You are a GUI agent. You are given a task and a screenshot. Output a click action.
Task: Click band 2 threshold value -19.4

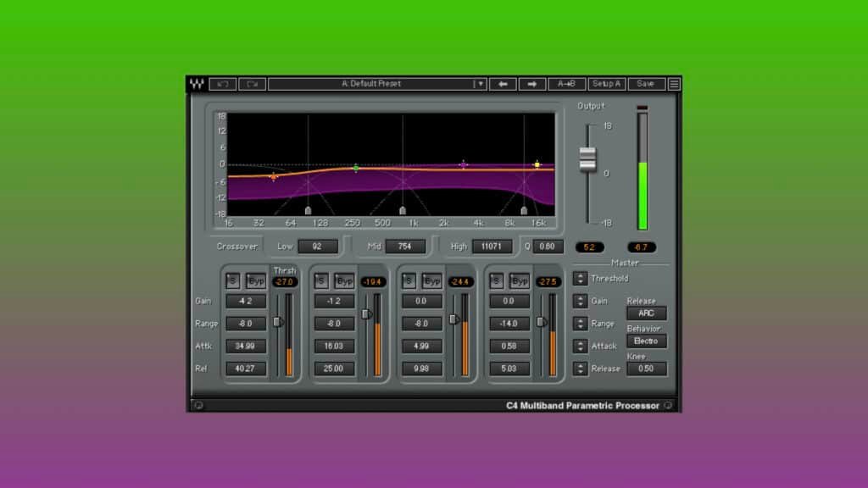(373, 281)
